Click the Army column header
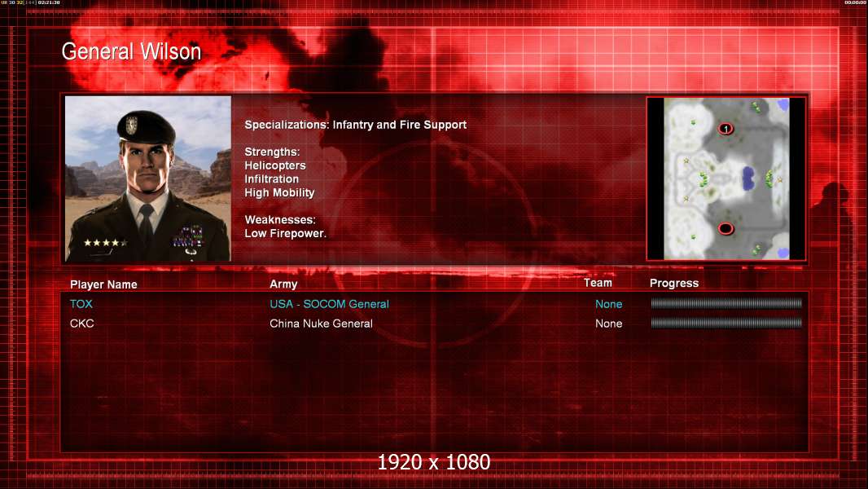Image resolution: width=868 pixels, height=489 pixels. (x=283, y=284)
